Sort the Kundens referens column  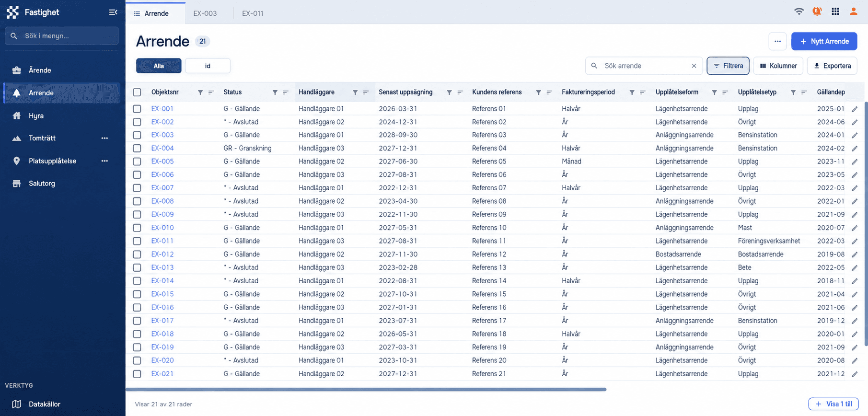click(x=549, y=92)
